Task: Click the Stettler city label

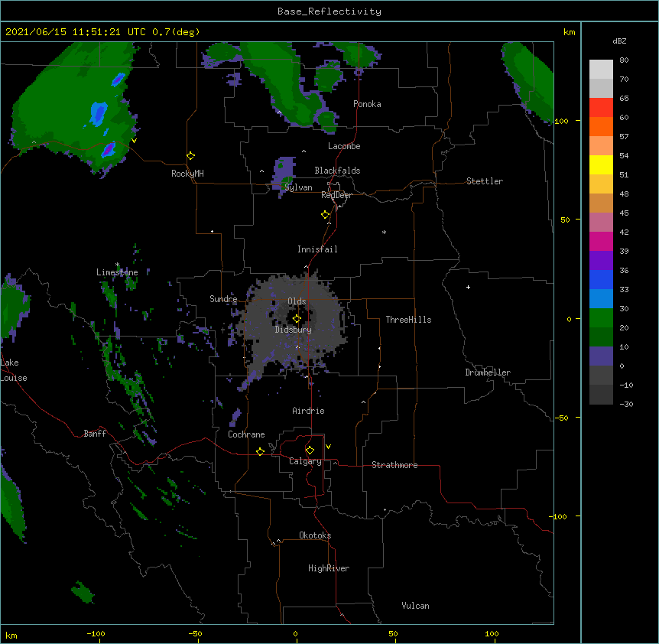Action: pos(485,181)
